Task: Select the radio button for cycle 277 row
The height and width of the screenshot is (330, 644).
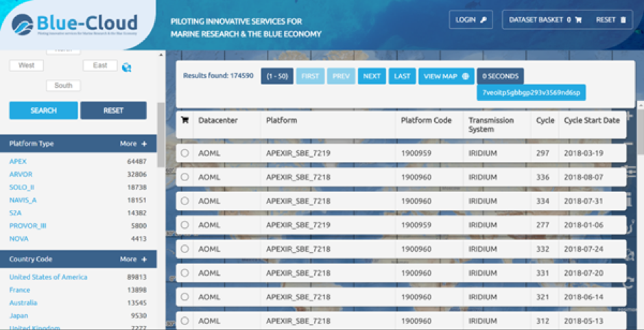Action: (184, 225)
